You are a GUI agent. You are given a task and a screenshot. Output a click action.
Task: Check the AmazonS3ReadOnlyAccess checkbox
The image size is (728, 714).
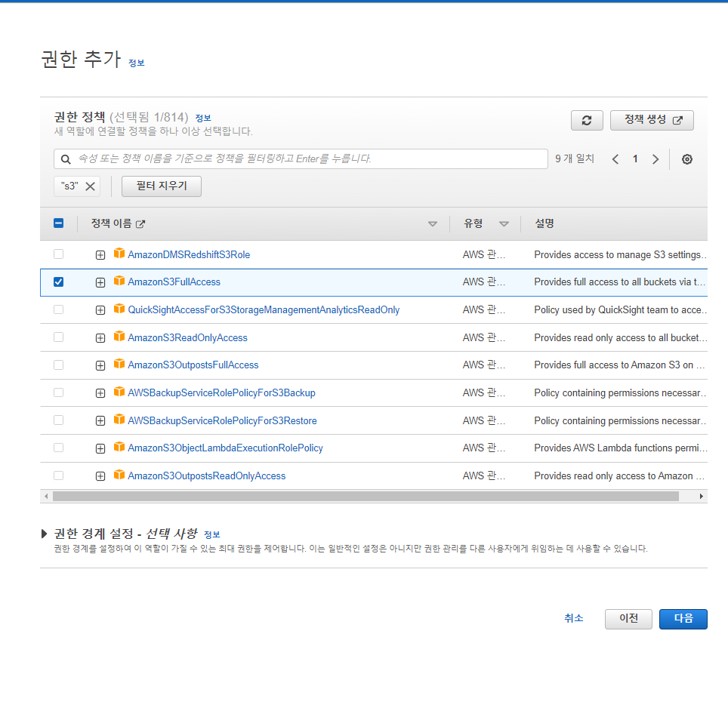pos(58,337)
